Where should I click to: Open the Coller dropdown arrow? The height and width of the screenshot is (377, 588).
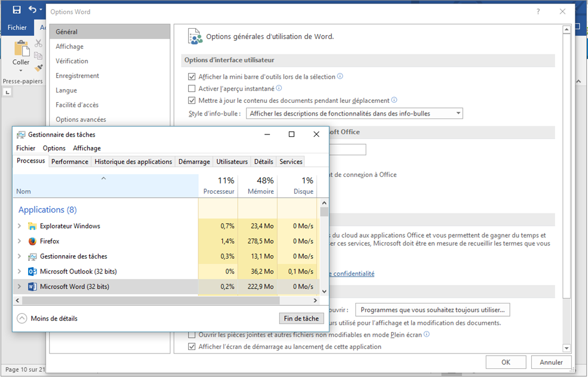click(x=21, y=71)
